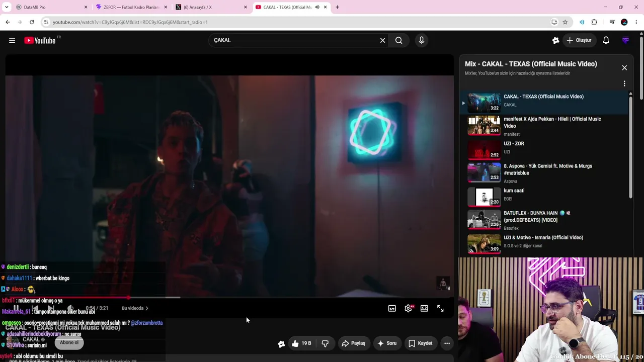Play 'BATUFLEX - DUNYA HAIN' from Mix

pyautogui.click(x=544, y=220)
